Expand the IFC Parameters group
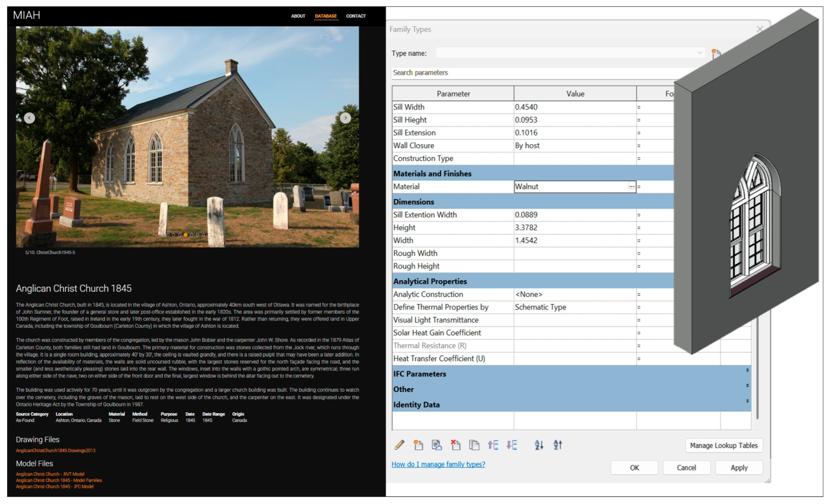This screenshot has width=829, height=504. (747, 370)
